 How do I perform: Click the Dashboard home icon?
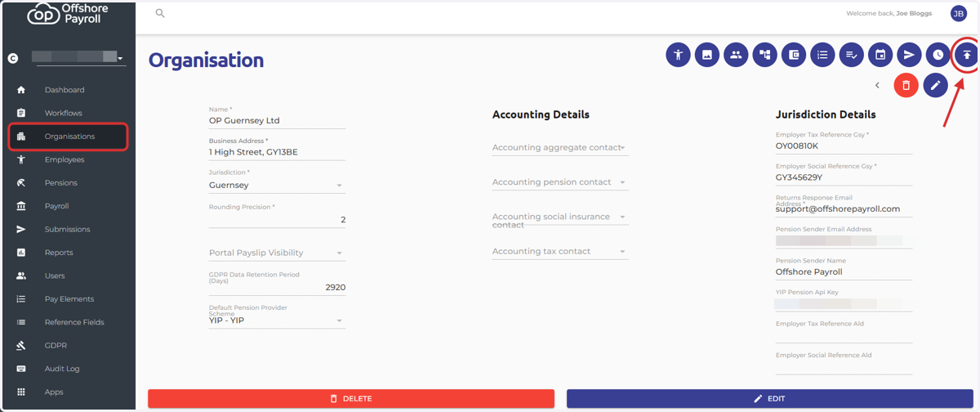21,90
